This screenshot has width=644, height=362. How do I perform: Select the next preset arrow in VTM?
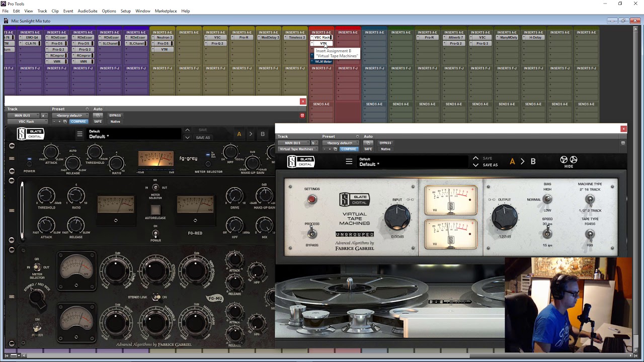pyautogui.click(x=475, y=165)
